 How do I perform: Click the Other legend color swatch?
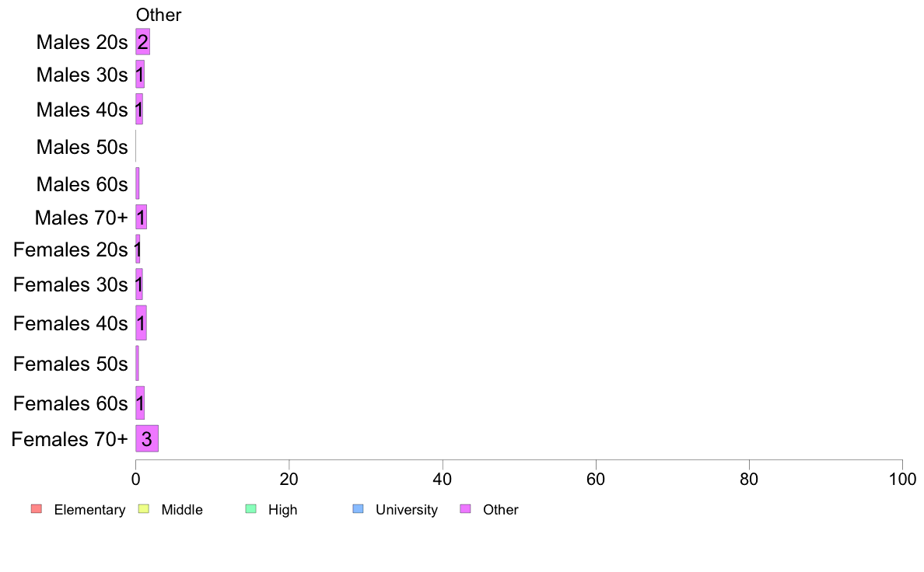tap(465, 509)
